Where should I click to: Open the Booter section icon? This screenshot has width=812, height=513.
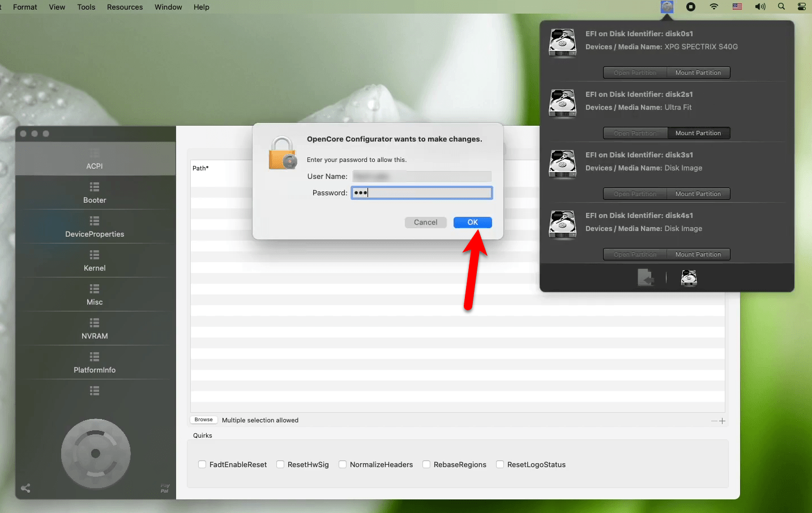[95, 187]
